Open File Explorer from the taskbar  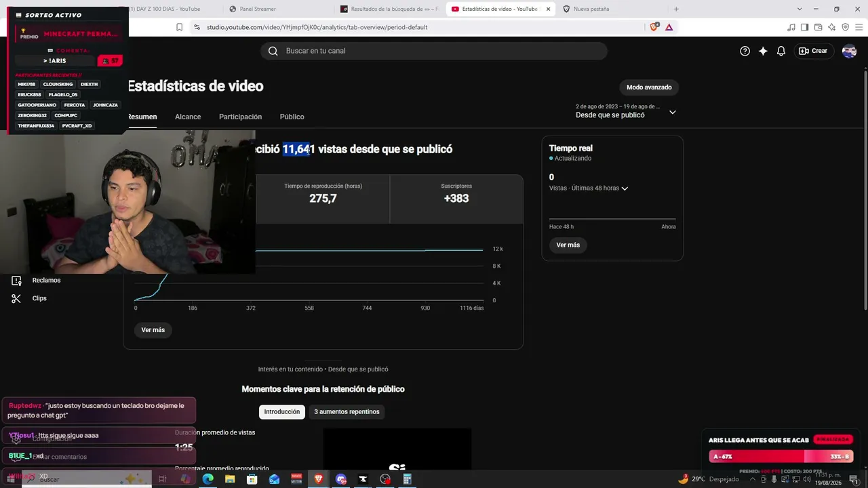point(230,479)
